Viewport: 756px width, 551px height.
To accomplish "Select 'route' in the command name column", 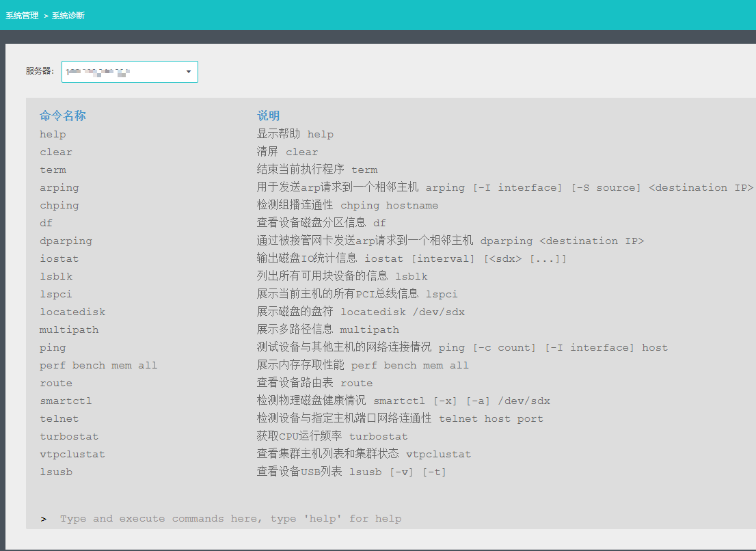I will coord(56,384).
